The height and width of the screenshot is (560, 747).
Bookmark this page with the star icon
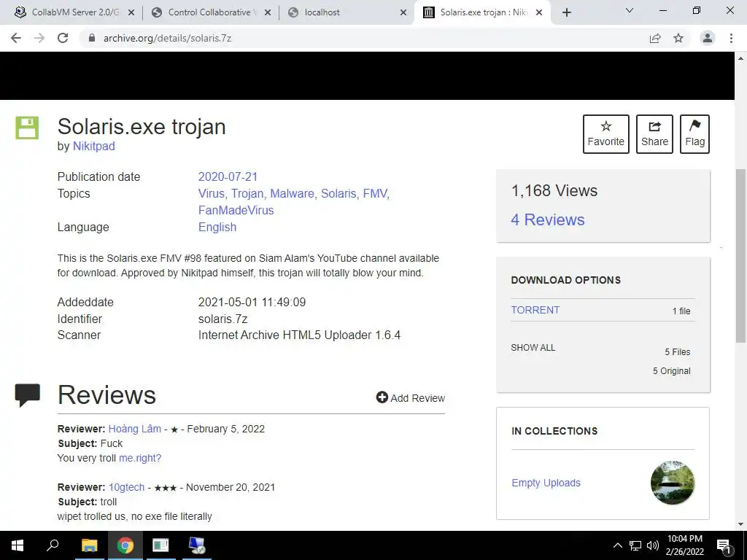click(x=678, y=38)
